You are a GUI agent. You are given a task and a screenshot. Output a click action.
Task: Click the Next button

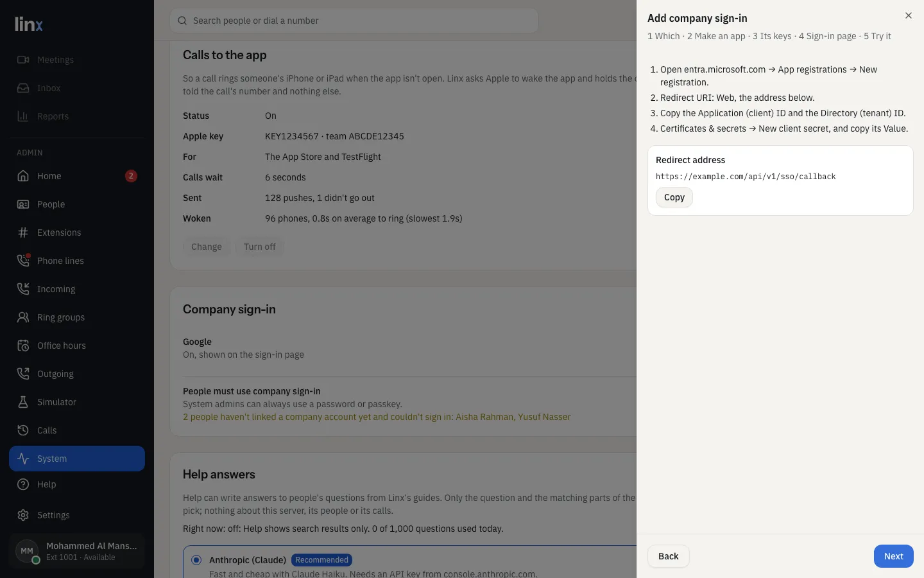(894, 556)
